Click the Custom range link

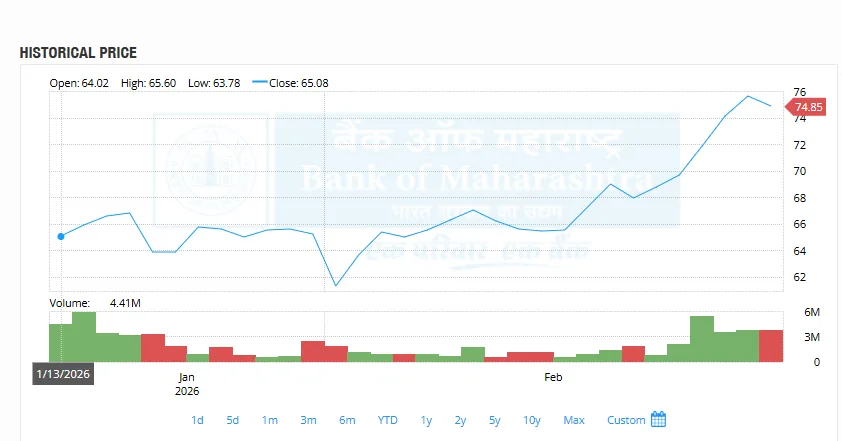click(626, 420)
